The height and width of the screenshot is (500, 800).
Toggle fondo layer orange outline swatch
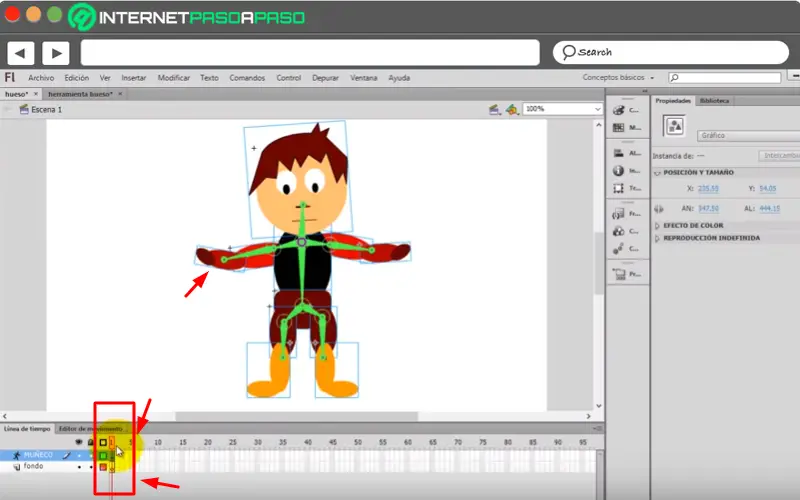(x=103, y=467)
